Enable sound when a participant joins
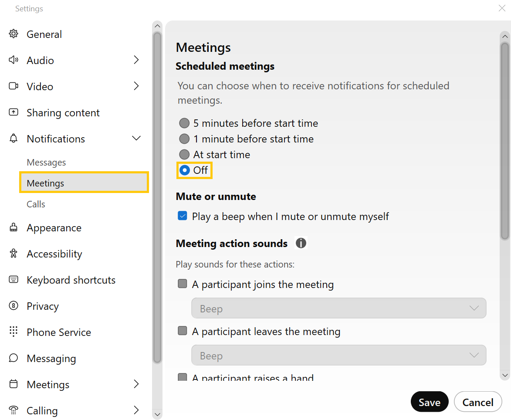511x420 pixels. click(183, 284)
